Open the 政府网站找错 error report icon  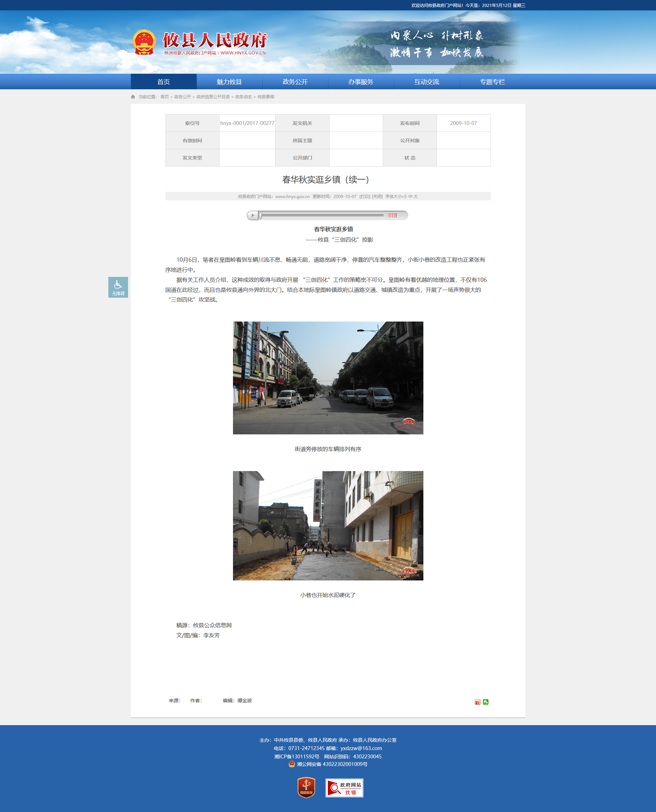point(344,788)
